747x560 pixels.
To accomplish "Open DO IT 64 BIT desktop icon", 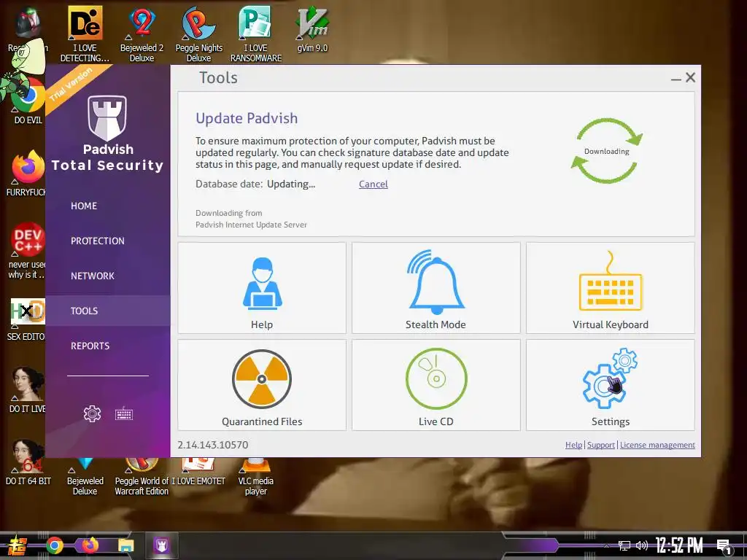I will pyautogui.click(x=28, y=463).
